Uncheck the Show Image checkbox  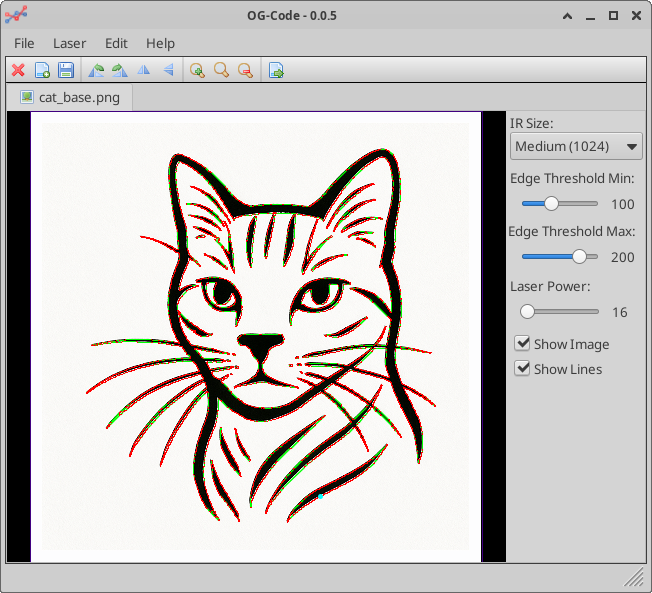click(x=522, y=343)
